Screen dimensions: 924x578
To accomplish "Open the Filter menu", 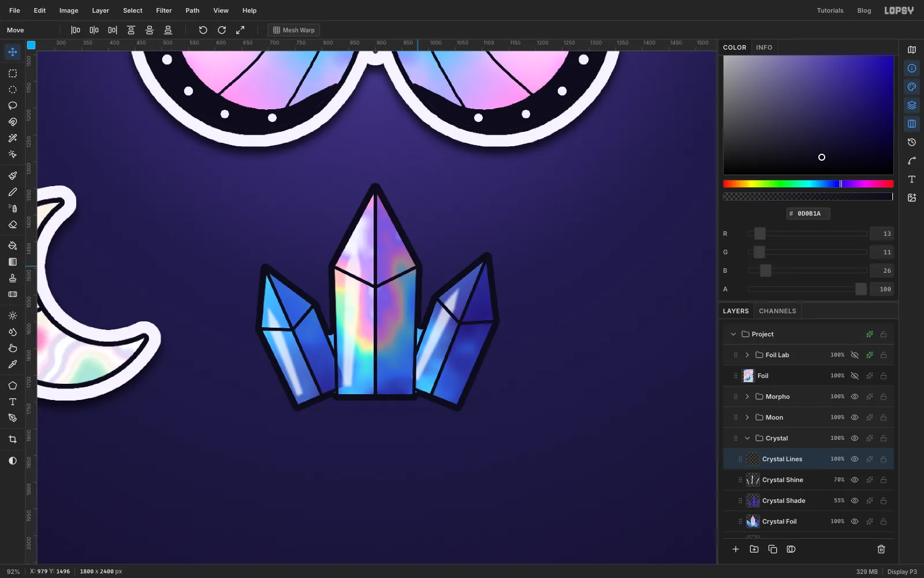I will coord(164,10).
